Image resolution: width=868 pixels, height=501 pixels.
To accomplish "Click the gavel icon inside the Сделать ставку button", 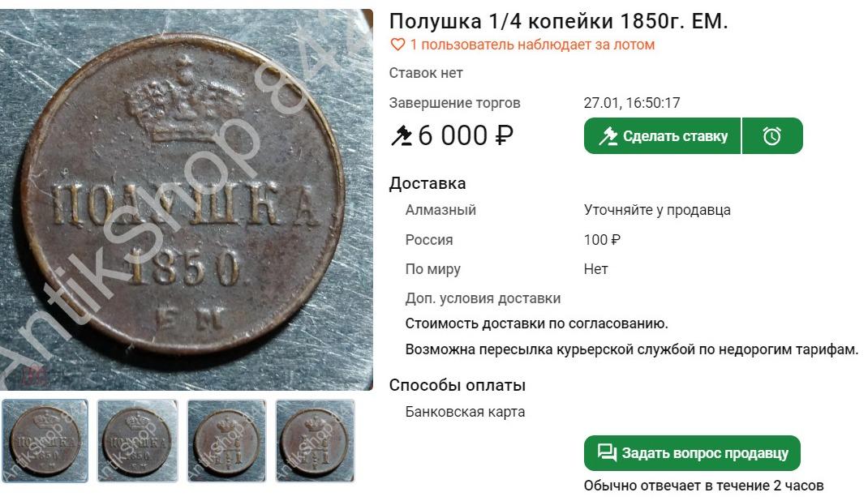I will (x=608, y=136).
